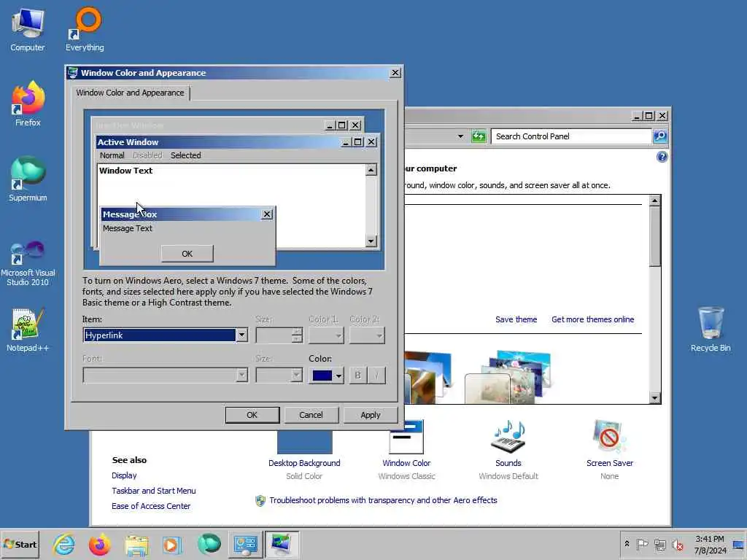Open the Everything desktop shortcut
Image resolution: width=747 pixels, height=560 pixels.
(85, 29)
